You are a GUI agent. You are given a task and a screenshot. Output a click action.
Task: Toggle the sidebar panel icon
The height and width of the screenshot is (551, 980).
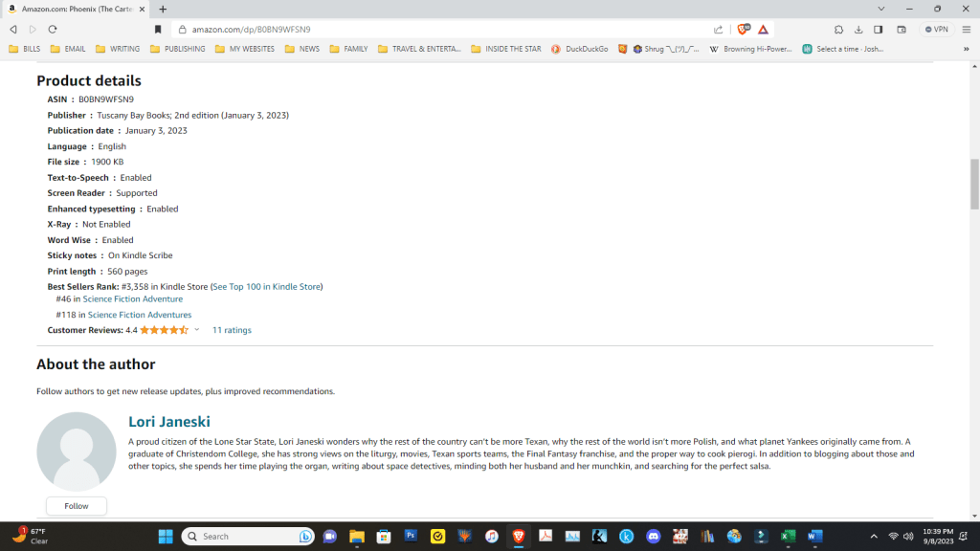[879, 30]
